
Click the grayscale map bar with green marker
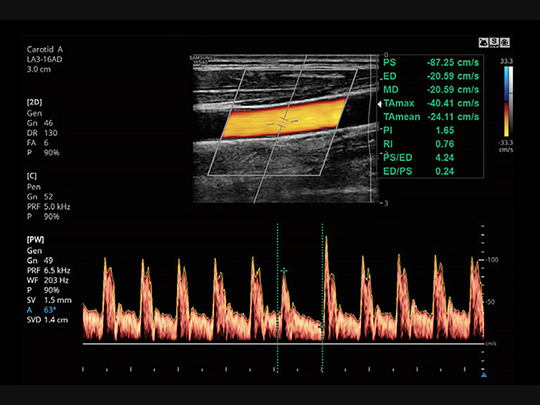pyautogui.click(x=511, y=102)
